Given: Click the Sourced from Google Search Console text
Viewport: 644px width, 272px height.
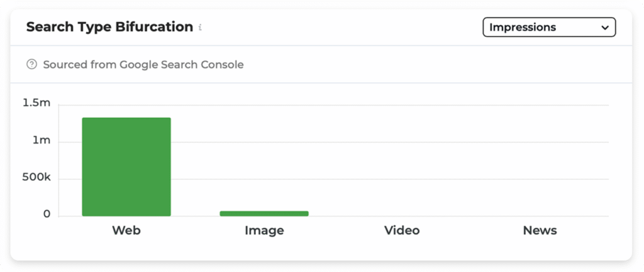Looking at the screenshot, I should pos(143,64).
